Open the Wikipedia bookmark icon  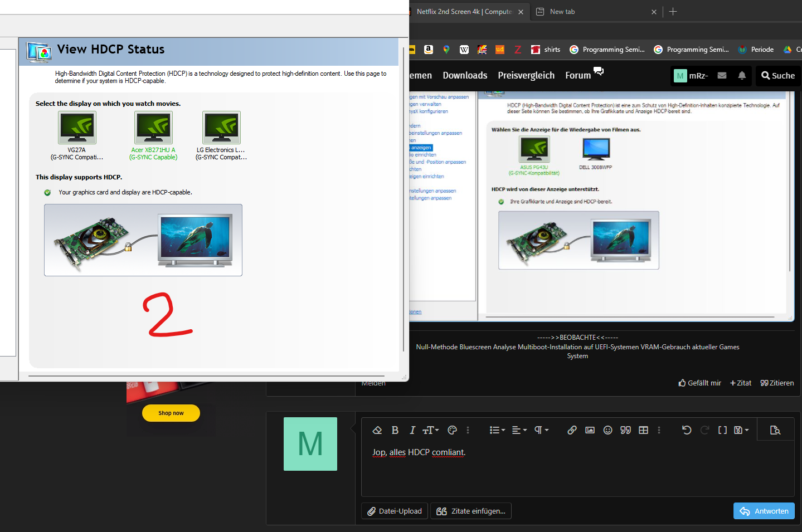click(x=464, y=50)
